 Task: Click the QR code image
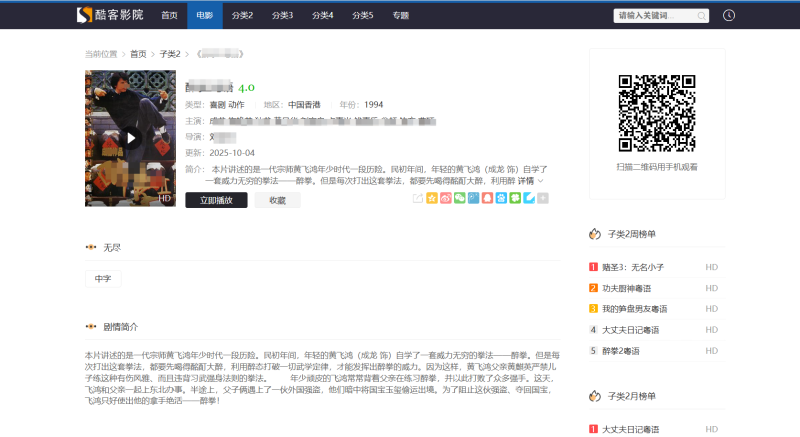click(657, 113)
